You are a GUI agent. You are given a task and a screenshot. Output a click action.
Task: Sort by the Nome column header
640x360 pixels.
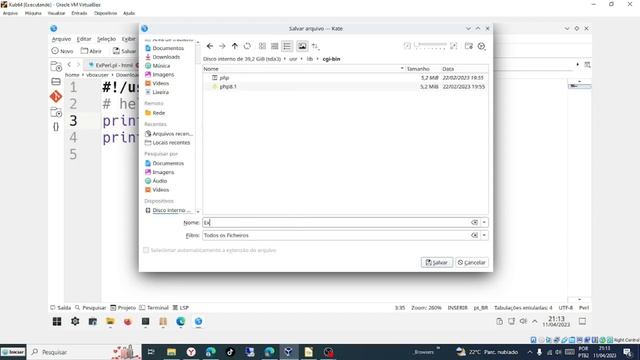tap(304, 69)
